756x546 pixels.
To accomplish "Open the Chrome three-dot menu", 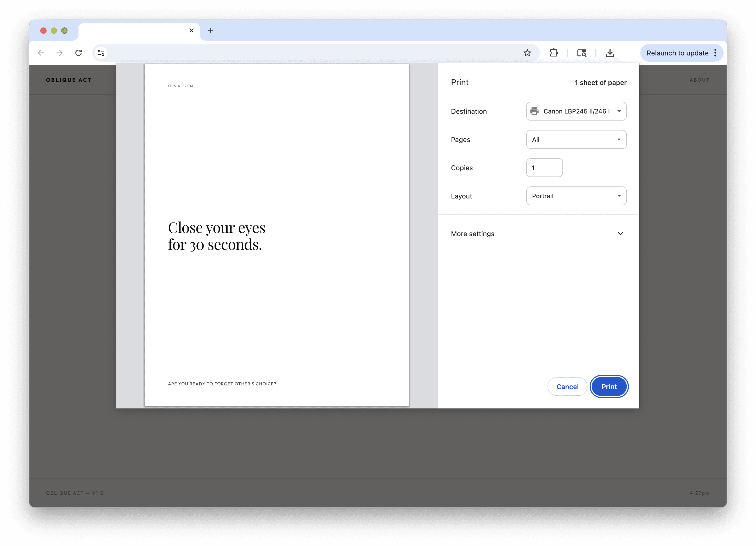I will coord(715,53).
